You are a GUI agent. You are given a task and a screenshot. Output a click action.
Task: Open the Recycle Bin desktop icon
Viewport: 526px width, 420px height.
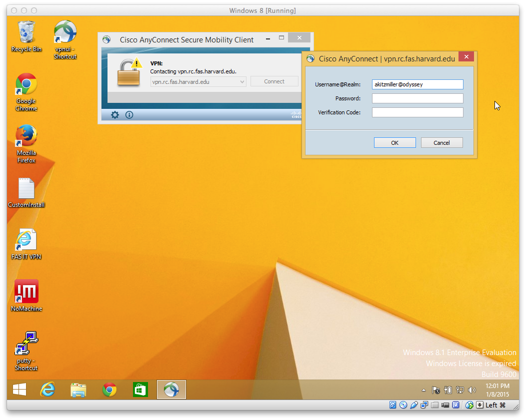tap(26, 36)
